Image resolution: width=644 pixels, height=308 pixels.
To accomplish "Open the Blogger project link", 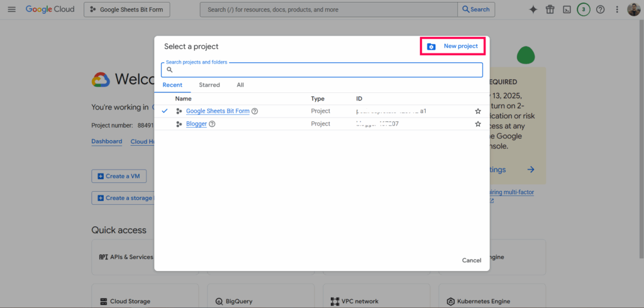I will [196, 124].
